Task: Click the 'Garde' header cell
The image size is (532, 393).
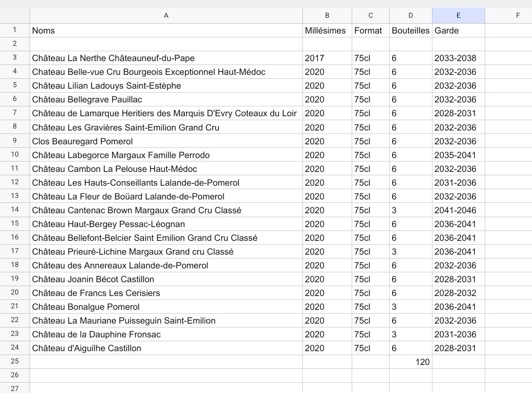Action: coord(459,31)
